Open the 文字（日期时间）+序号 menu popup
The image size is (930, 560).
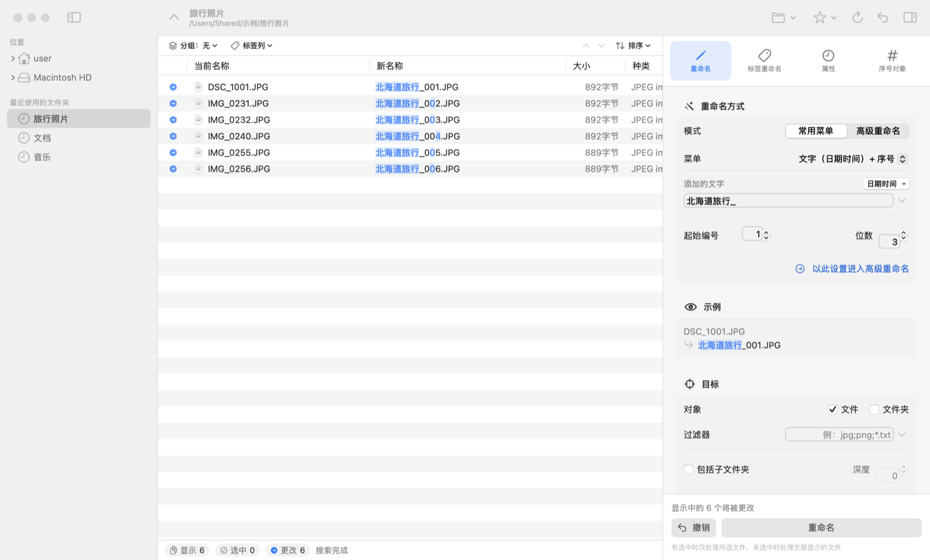pos(852,159)
